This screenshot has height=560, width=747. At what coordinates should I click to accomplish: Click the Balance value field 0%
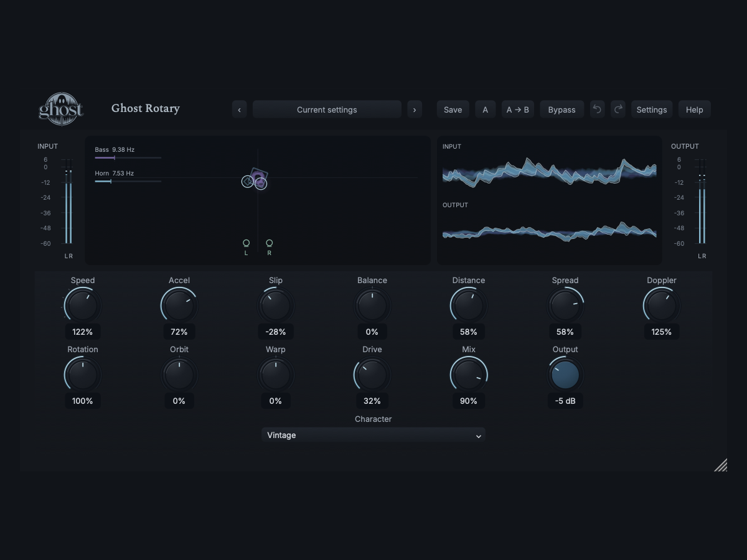click(372, 332)
